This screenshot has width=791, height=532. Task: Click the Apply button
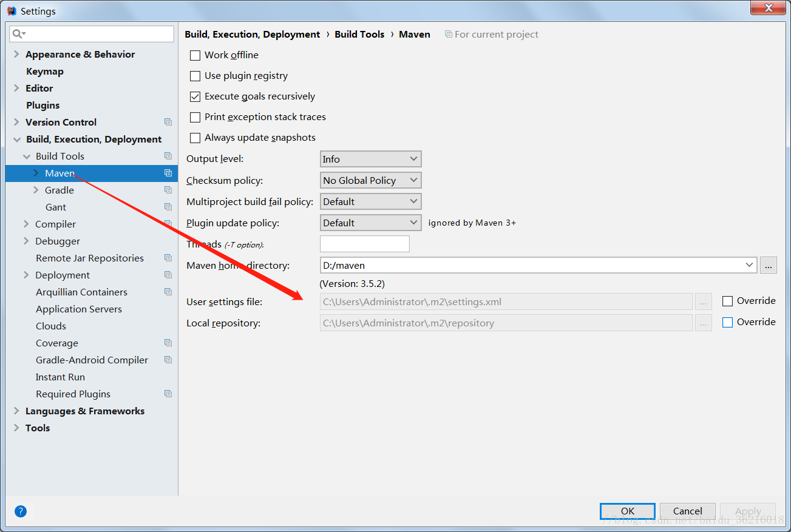(748, 511)
